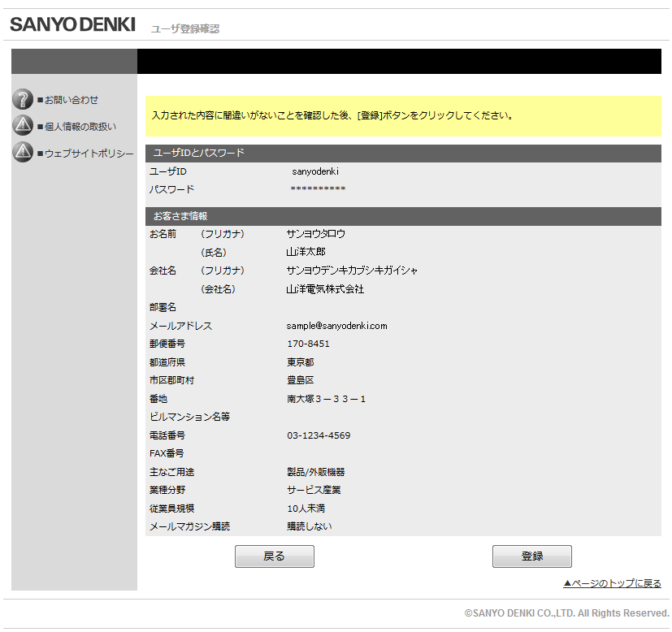This screenshot has height=632, width=672.
Task: Click the お客さま情報 section header
Action: (x=403, y=216)
